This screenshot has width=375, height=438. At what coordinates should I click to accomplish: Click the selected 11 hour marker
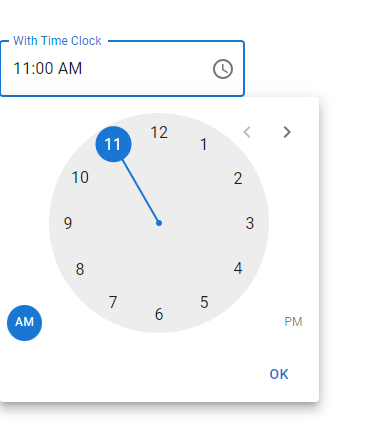(x=113, y=144)
